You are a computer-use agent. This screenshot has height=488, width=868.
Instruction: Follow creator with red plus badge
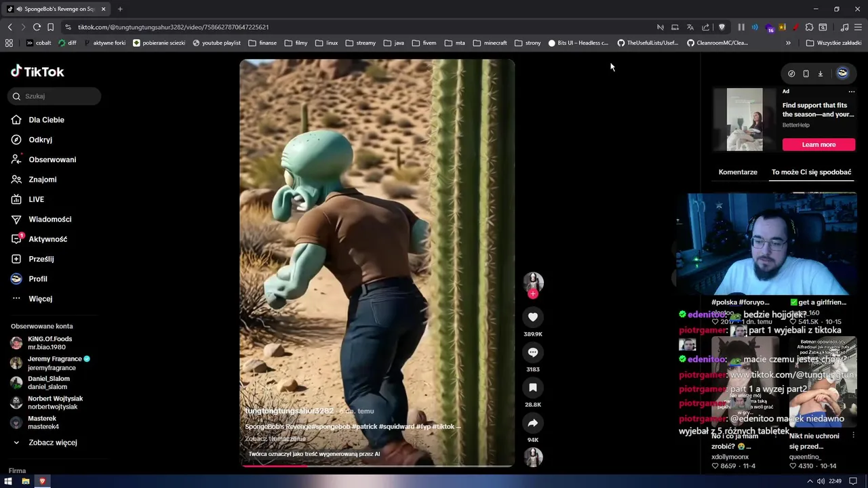click(x=533, y=293)
